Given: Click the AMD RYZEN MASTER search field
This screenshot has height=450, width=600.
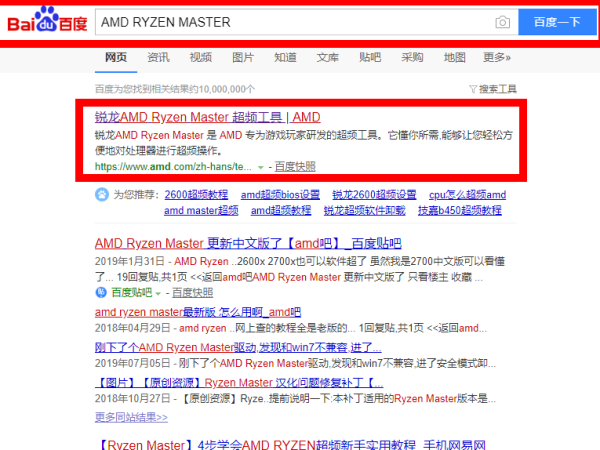Looking at the screenshot, I should click(x=290, y=22).
